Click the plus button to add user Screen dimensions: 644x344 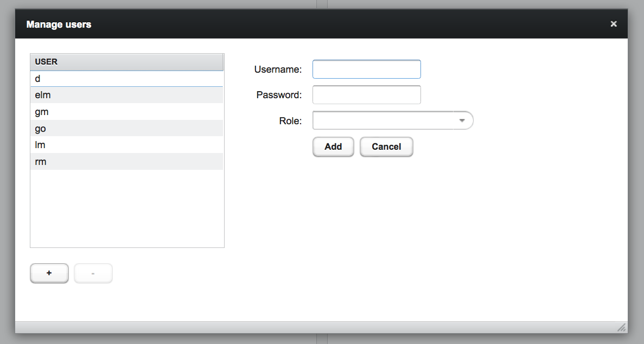pos(49,273)
